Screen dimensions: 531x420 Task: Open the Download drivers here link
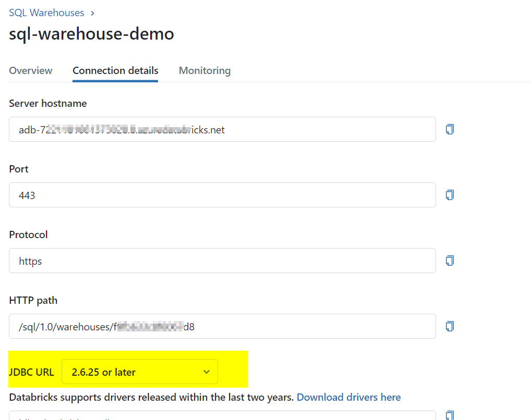[x=348, y=397]
